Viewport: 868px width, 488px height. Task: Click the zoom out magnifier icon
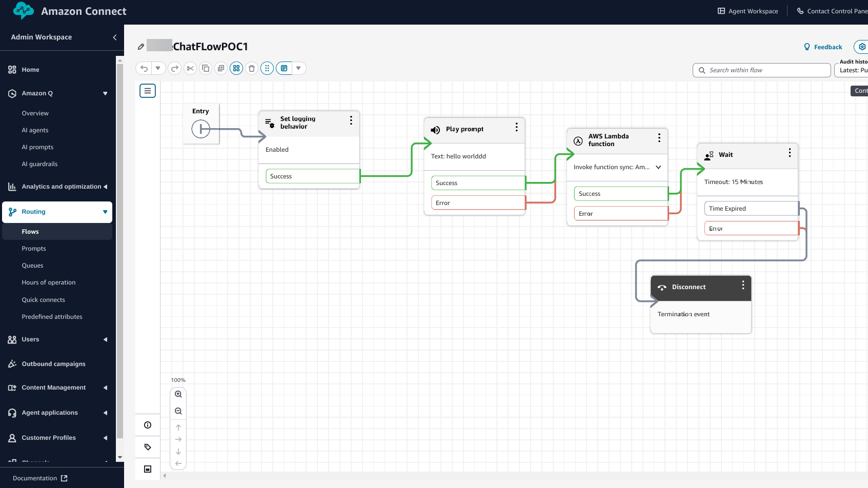click(x=178, y=411)
